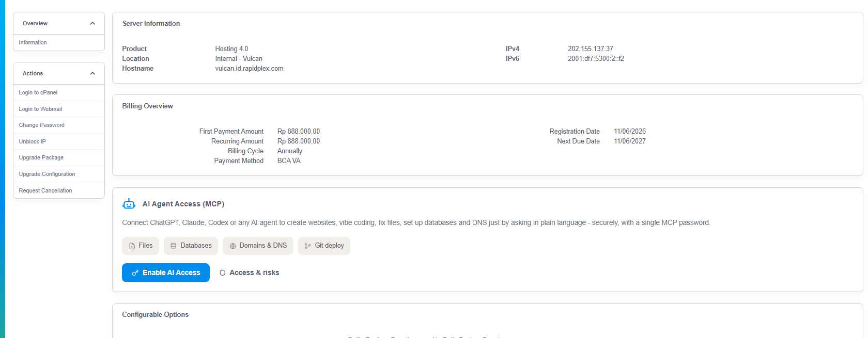Select Request Cancellation
This screenshot has width=868, height=338.
tap(59, 190)
